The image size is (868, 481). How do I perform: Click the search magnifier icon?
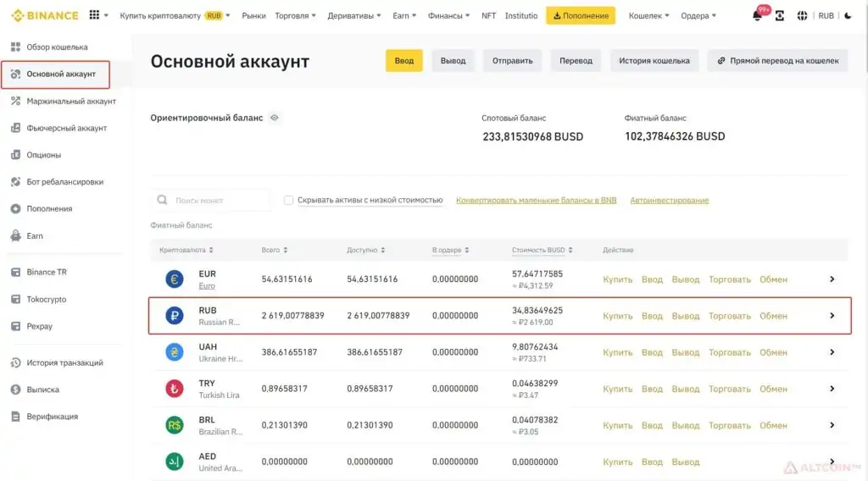(x=162, y=200)
